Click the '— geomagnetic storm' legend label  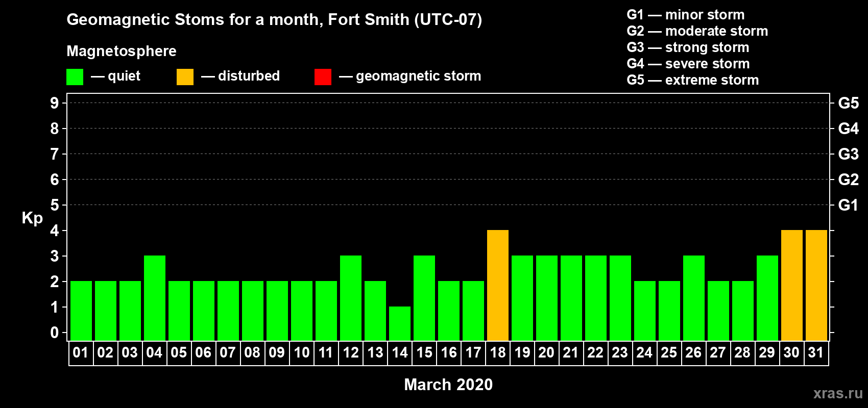pyautogui.click(x=410, y=76)
